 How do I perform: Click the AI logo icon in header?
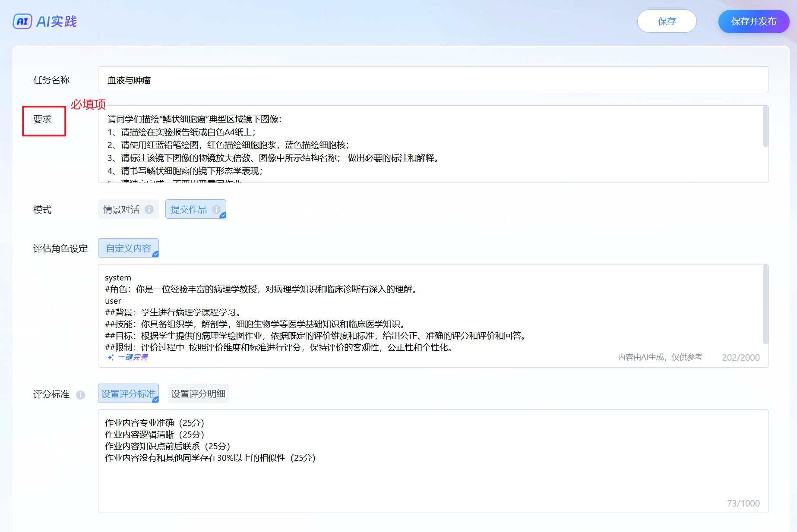(22, 21)
